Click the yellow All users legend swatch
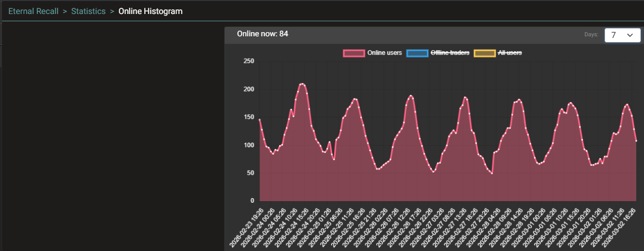Image resolution: width=644 pixels, height=251 pixels. (x=485, y=53)
